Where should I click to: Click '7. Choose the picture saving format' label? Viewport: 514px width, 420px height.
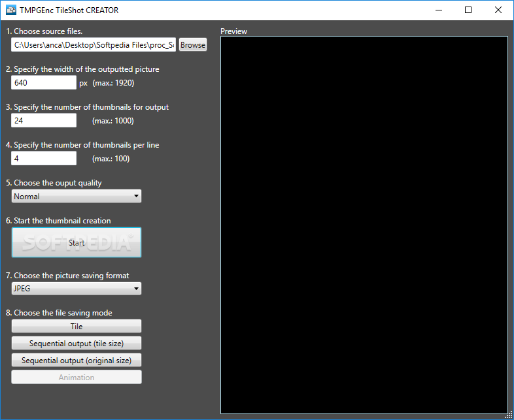point(67,276)
